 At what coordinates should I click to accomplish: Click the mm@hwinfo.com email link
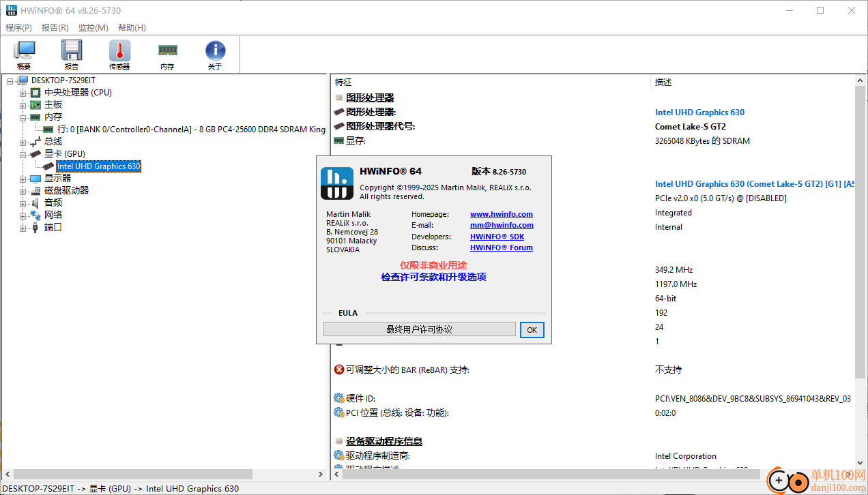tap(502, 225)
